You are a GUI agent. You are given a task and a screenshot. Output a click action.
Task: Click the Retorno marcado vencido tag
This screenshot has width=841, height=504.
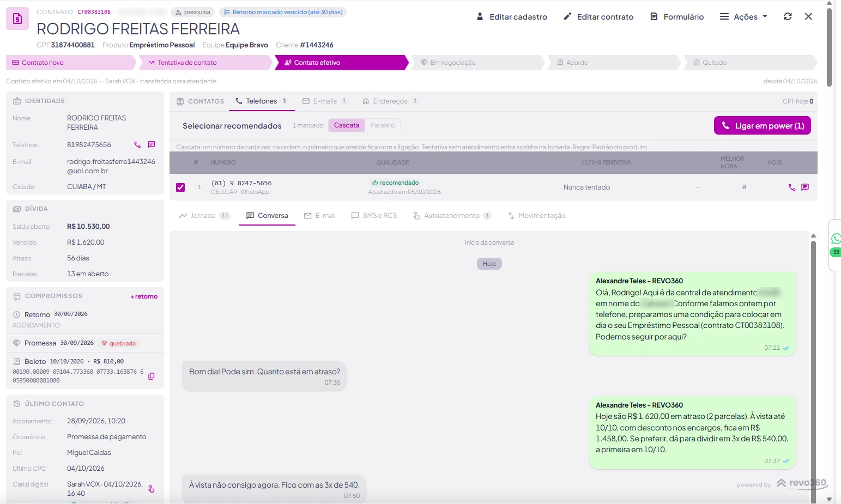click(x=283, y=12)
